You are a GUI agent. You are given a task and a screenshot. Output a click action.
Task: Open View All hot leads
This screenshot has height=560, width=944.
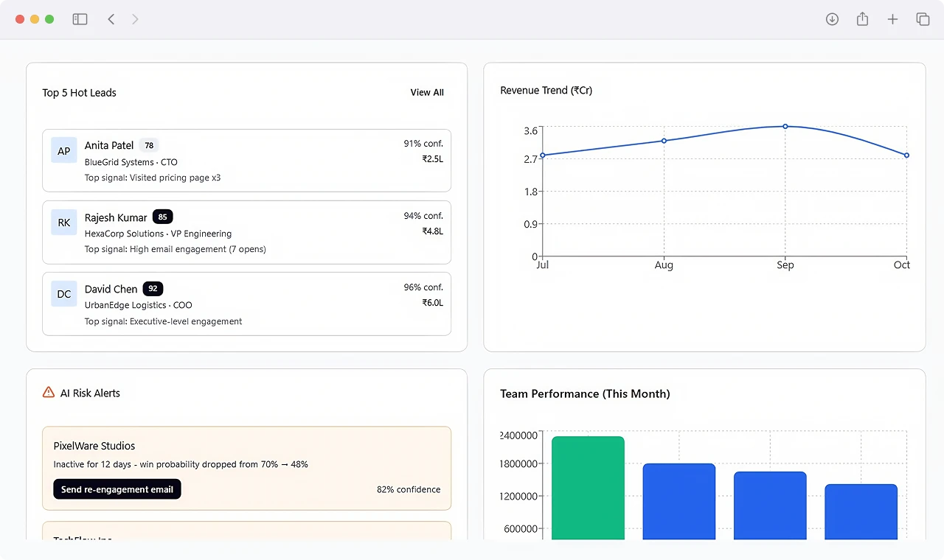point(427,92)
